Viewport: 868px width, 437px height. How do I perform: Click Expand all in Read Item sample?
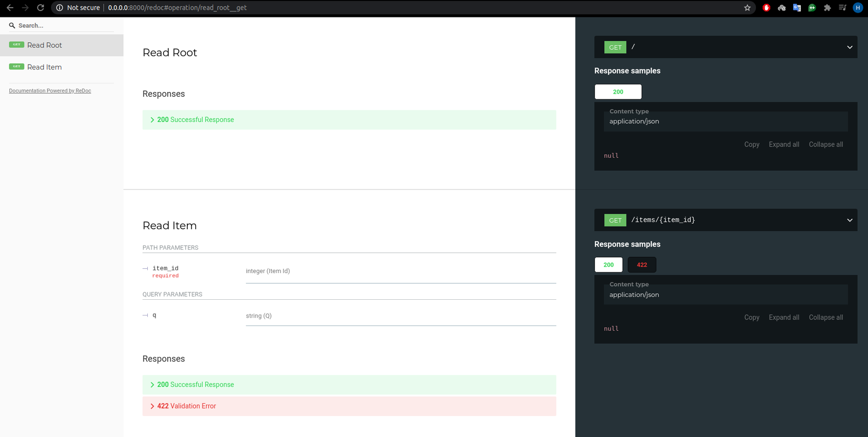pos(784,318)
